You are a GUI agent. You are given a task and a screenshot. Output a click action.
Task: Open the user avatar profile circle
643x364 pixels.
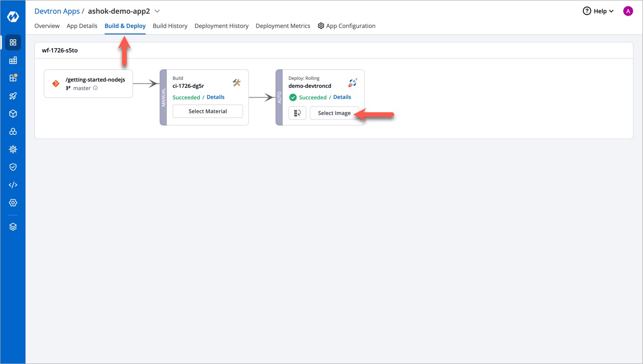628,11
